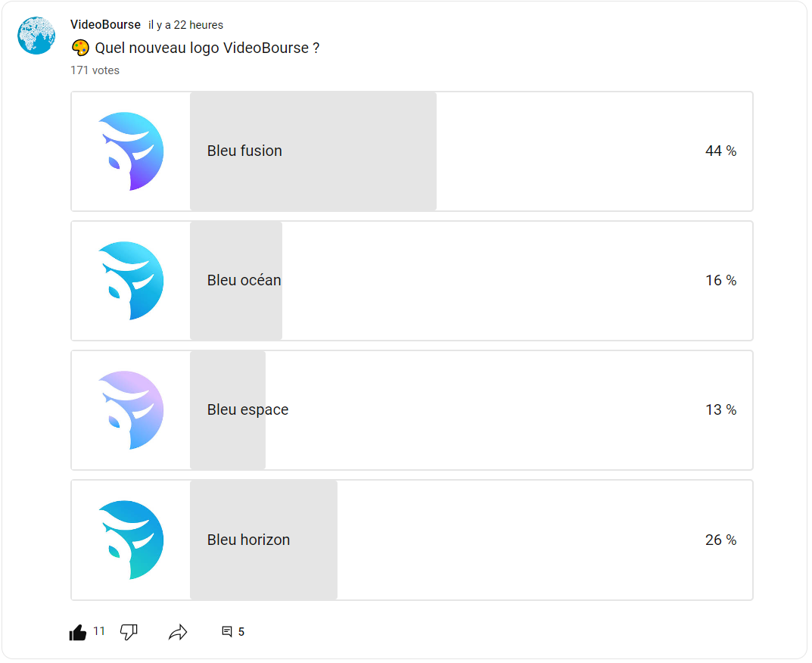Click the 171 votes count
Screen dimensions: 812x663
tap(95, 70)
